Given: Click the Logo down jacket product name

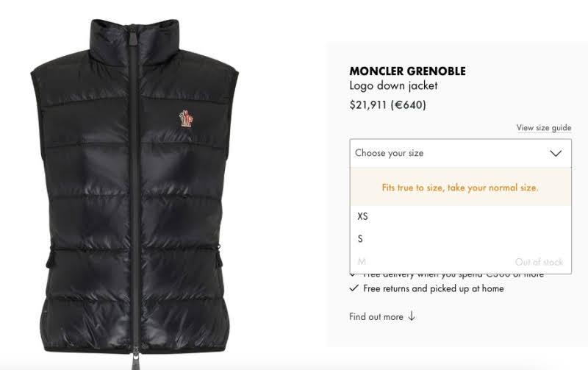Looking at the screenshot, I should click(393, 86).
